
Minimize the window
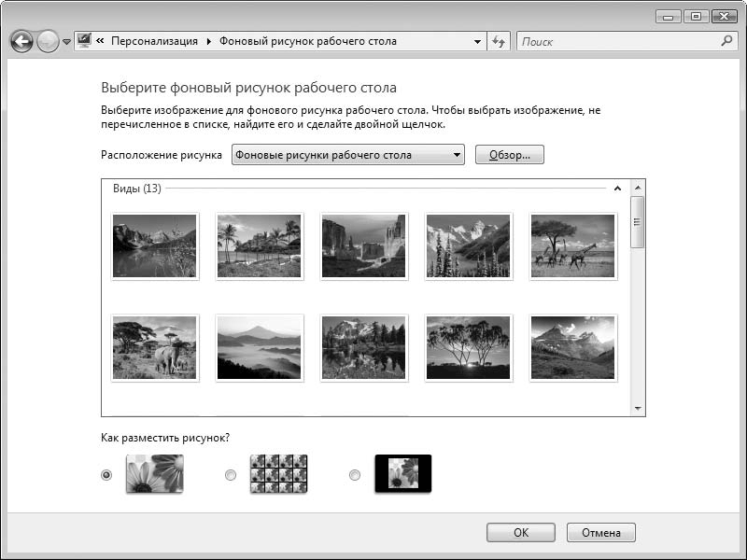point(669,17)
